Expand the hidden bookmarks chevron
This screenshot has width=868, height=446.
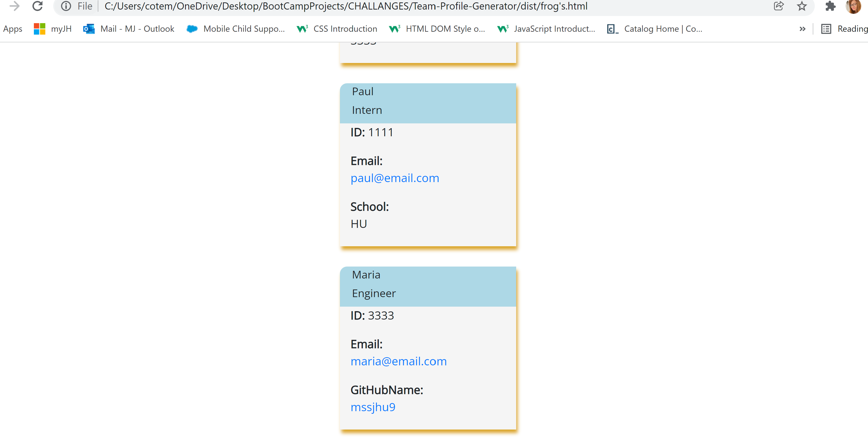pyautogui.click(x=802, y=29)
